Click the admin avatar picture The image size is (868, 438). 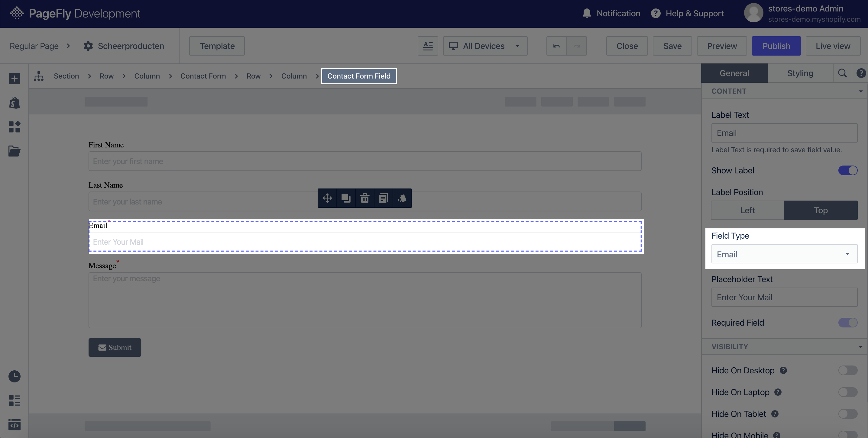click(x=753, y=13)
